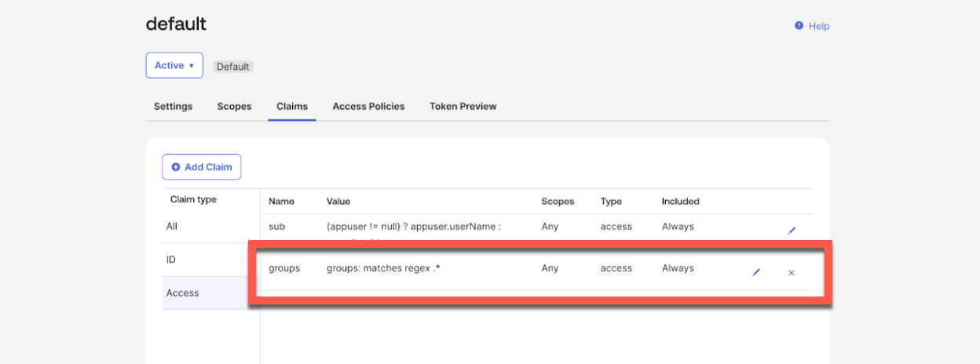
Task: Open the Scopes tab
Action: click(x=234, y=106)
